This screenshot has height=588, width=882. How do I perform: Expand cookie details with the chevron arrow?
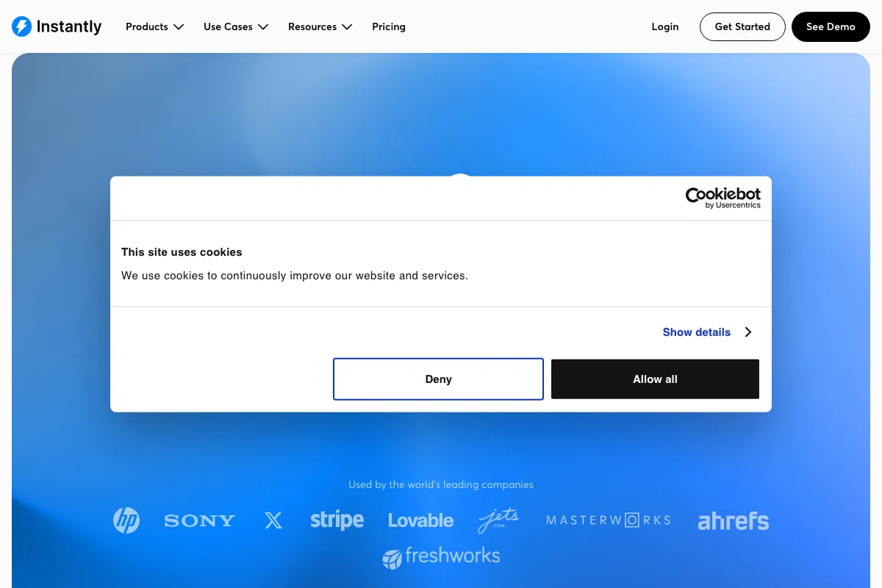[747, 332]
